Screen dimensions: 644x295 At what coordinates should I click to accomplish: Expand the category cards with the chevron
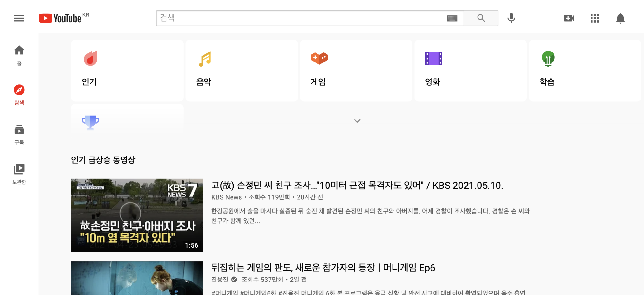[x=357, y=121]
